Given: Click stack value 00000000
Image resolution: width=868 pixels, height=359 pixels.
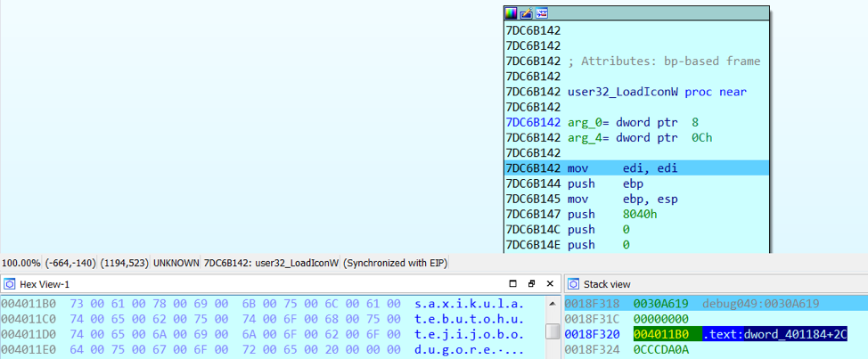Looking at the screenshot, I should click(x=661, y=319).
